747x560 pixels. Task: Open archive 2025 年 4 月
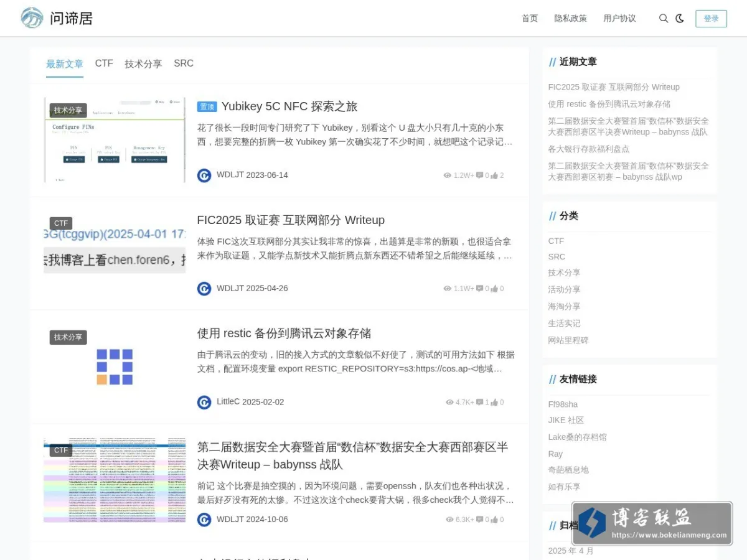point(571,551)
